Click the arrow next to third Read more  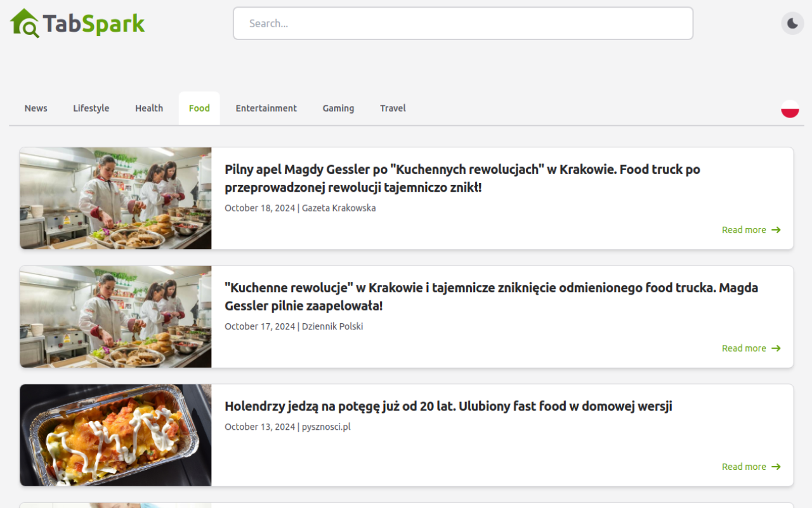[775, 466]
